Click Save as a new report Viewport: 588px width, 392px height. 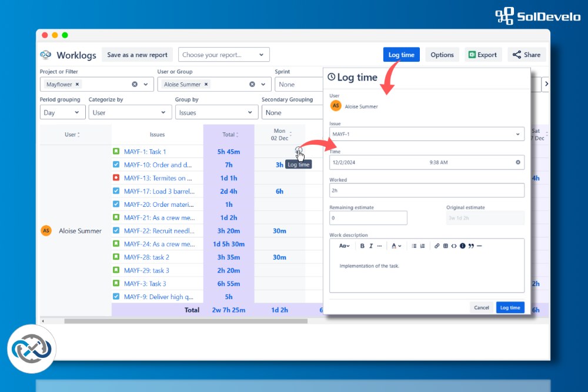pyautogui.click(x=137, y=55)
